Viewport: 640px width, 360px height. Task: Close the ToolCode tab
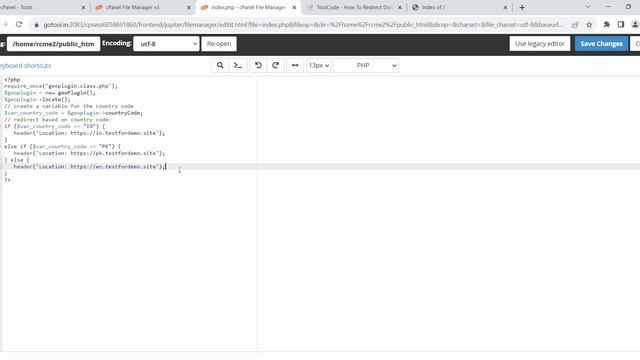pyautogui.click(x=400, y=7)
